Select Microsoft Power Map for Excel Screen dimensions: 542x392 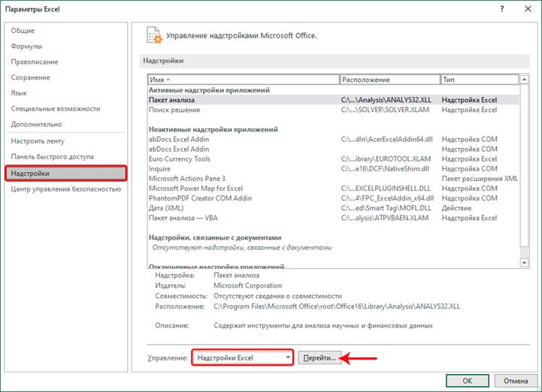333,188
